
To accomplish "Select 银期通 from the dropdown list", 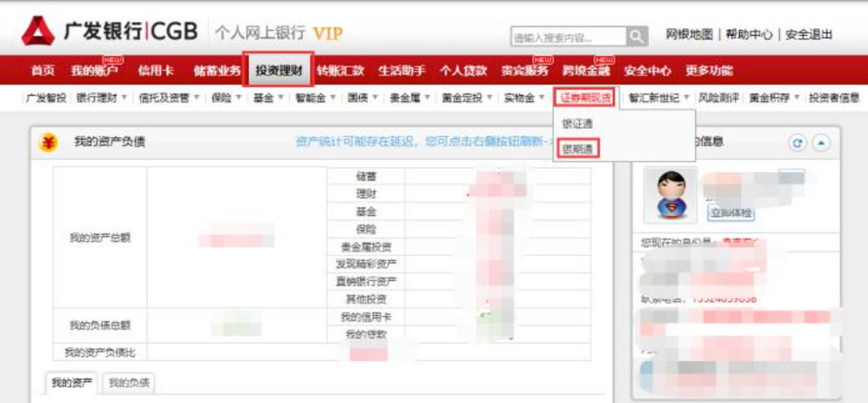I will pyautogui.click(x=578, y=148).
